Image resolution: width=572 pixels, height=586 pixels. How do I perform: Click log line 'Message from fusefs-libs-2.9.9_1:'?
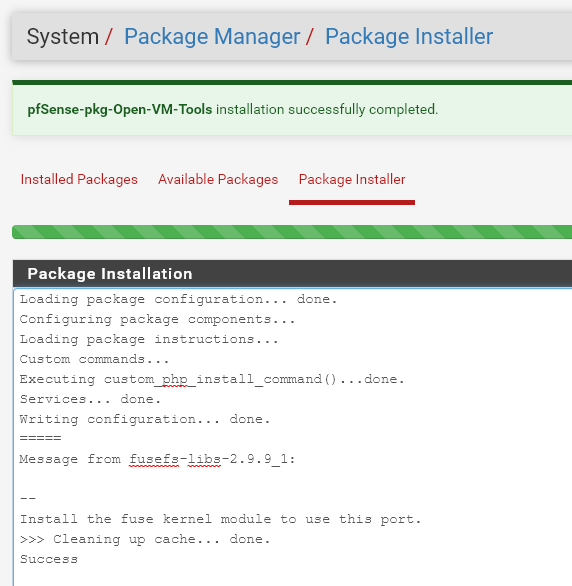[x=157, y=459]
